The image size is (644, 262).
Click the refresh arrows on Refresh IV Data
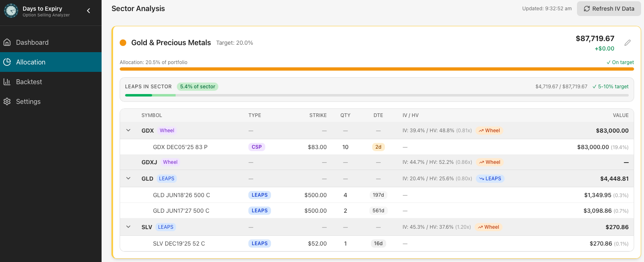pos(587,8)
